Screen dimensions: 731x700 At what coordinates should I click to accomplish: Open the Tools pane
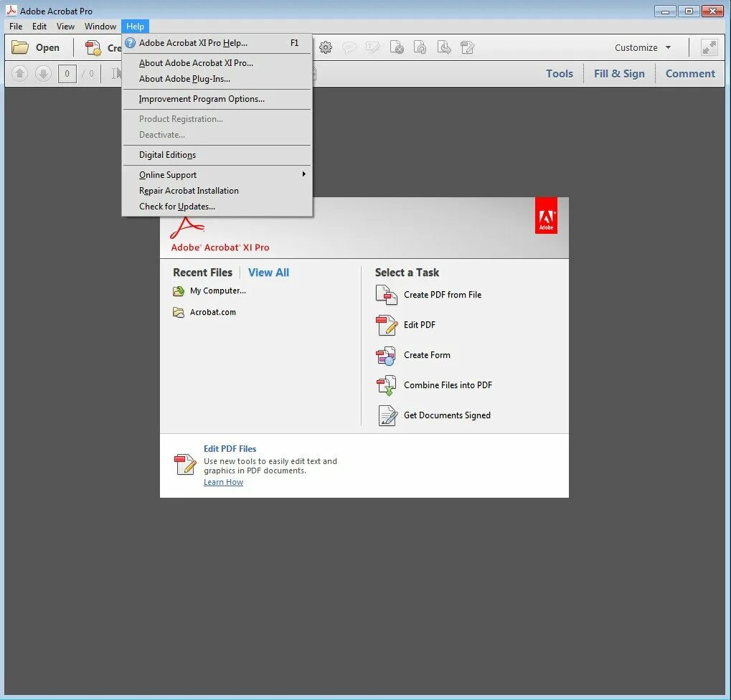tap(560, 74)
